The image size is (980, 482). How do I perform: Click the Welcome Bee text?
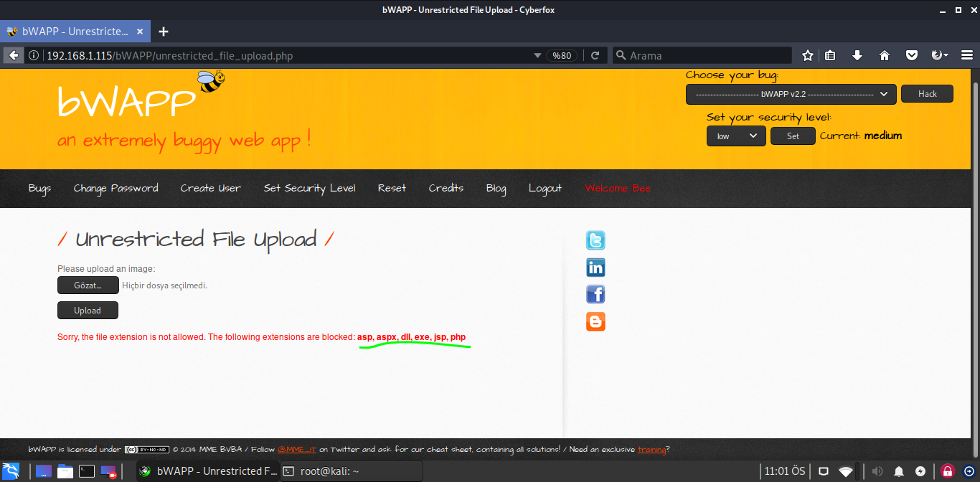618,188
